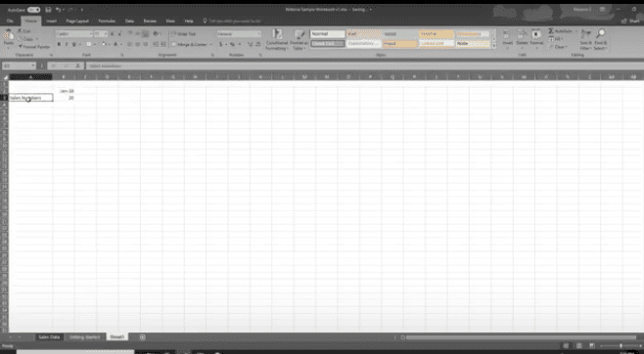Click the AutoSum sigma button
The image size is (644, 354).
click(560, 31)
